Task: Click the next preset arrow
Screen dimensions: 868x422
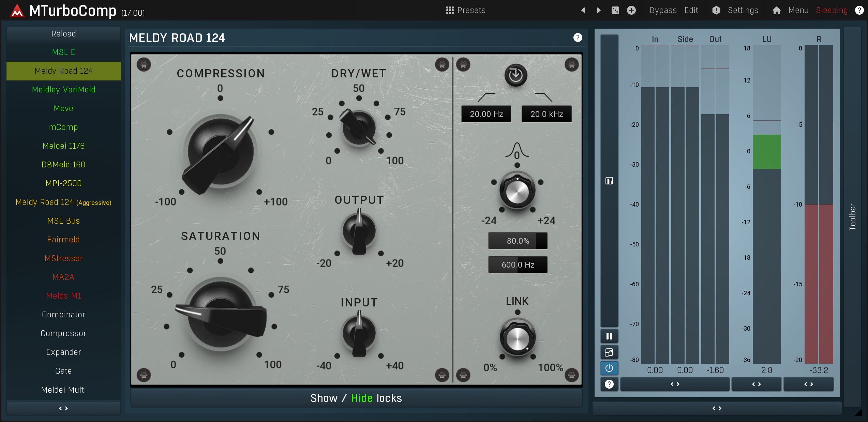Action: coord(599,10)
